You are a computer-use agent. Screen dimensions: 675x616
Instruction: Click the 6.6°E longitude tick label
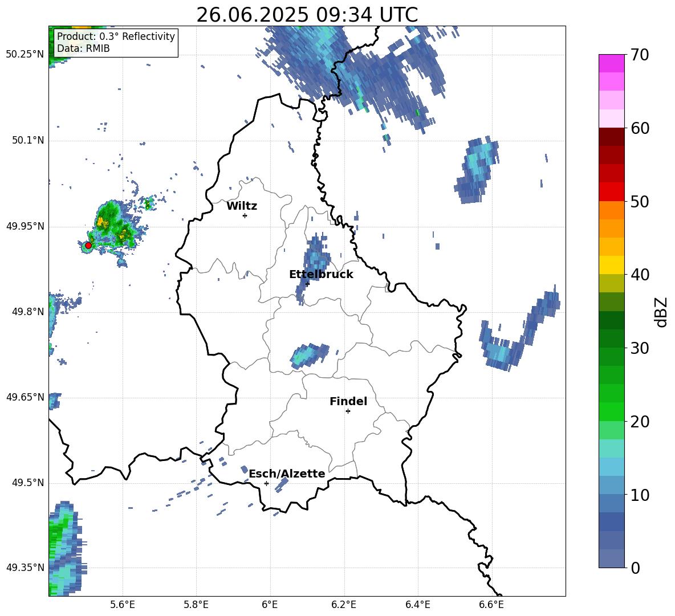click(491, 605)
